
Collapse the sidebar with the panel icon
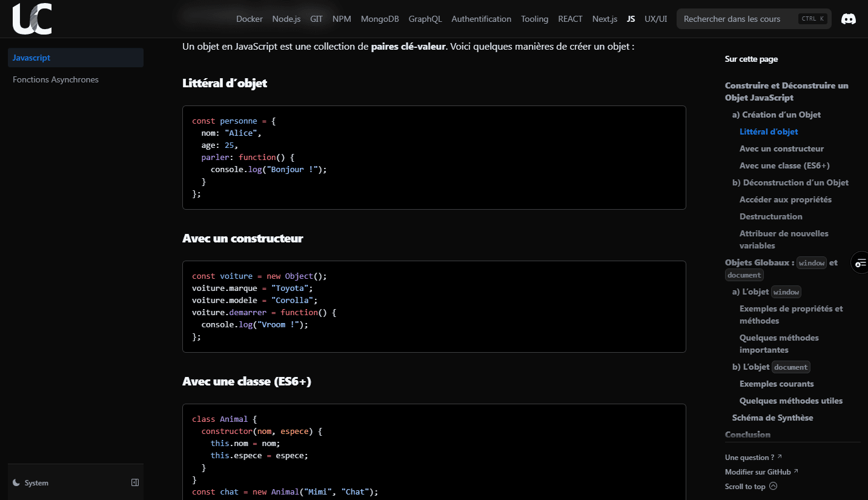pos(135,482)
